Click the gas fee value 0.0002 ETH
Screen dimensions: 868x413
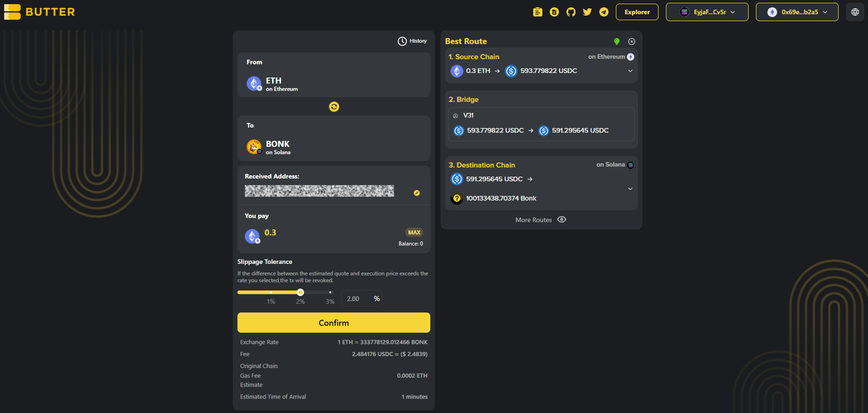(x=412, y=376)
